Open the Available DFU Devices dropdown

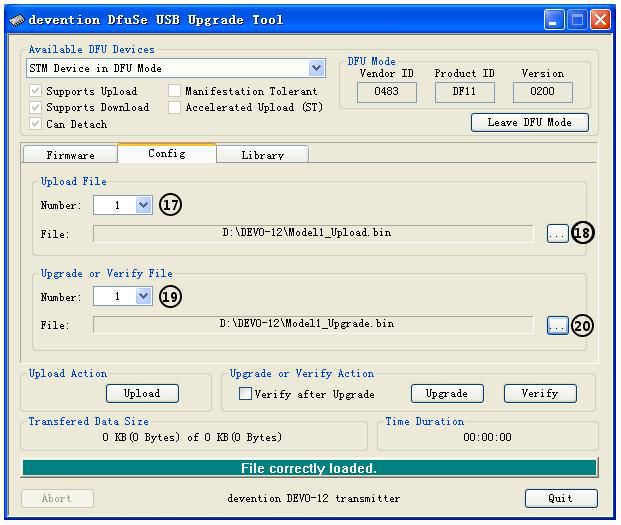[x=316, y=68]
